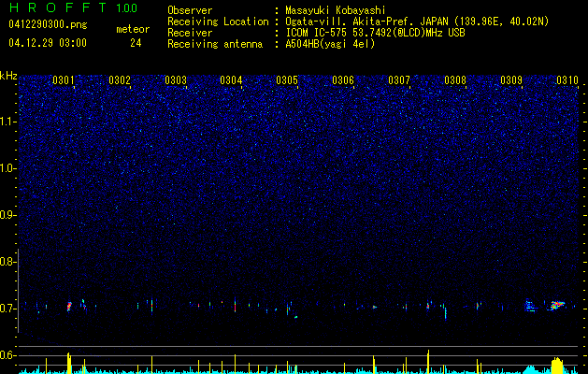Screen dimensions: 588x374
Task: Select observer name Masayuki Kobayashi
Action: [x=336, y=11]
